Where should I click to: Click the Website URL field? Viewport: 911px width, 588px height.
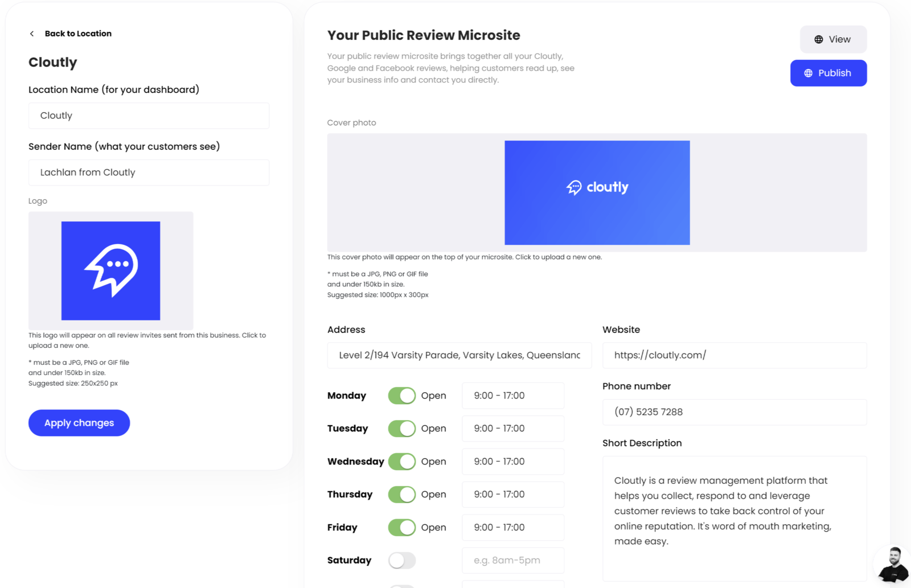coord(734,355)
